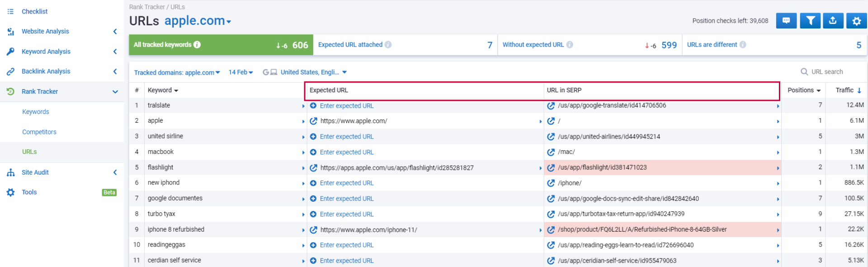The height and width of the screenshot is (267, 868).
Task: Expand the Website Analysis sidebar section
Action: [115, 31]
